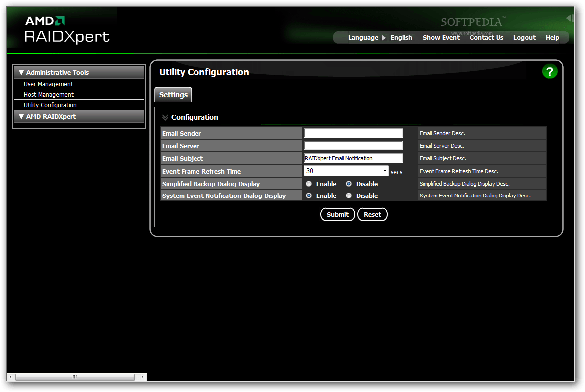Click the green help question mark icon
585x392 pixels.
click(x=549, y=72)
